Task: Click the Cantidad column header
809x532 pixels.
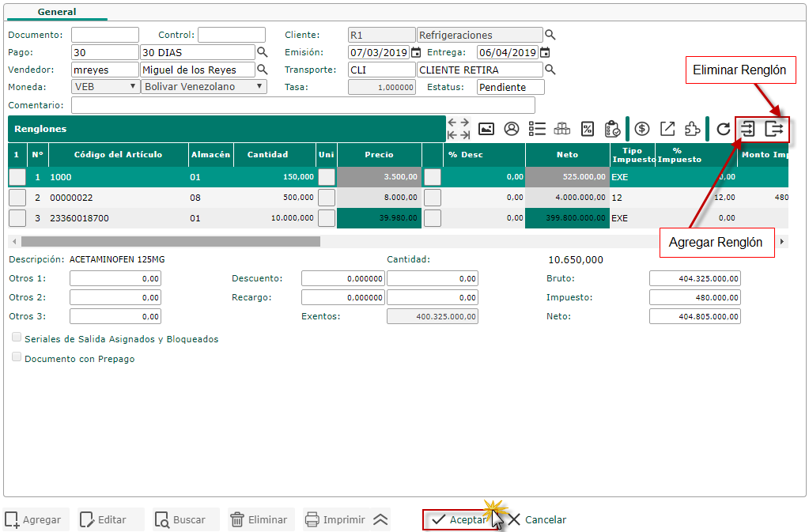Action: click(x=267, y=155)
